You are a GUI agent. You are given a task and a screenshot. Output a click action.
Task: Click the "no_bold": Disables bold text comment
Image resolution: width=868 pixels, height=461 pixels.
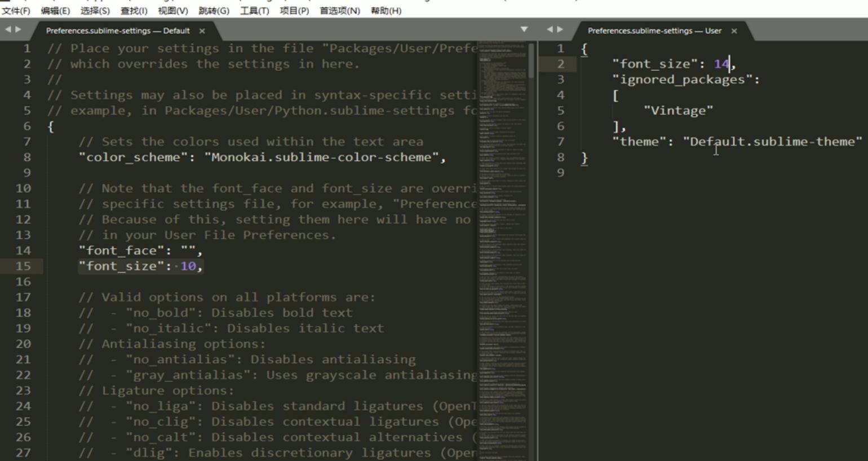[x=215, y=313]
